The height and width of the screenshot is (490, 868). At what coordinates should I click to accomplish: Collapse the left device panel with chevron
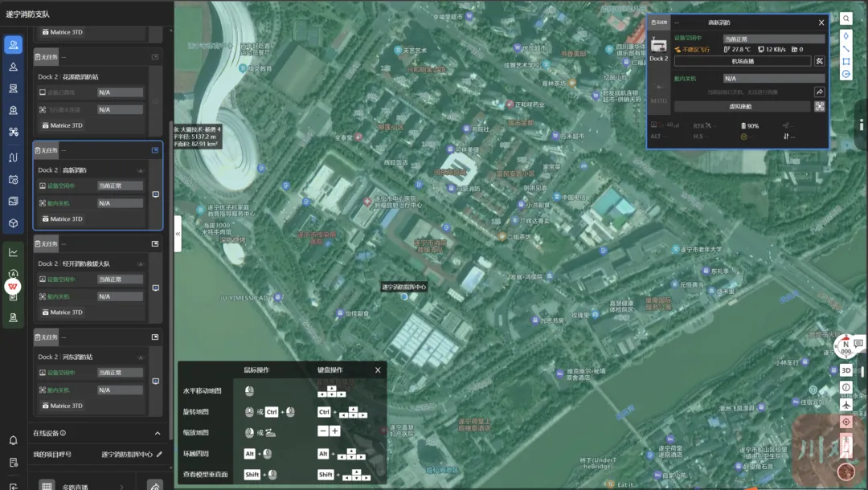pyautogui.click(x=178, y=234)
